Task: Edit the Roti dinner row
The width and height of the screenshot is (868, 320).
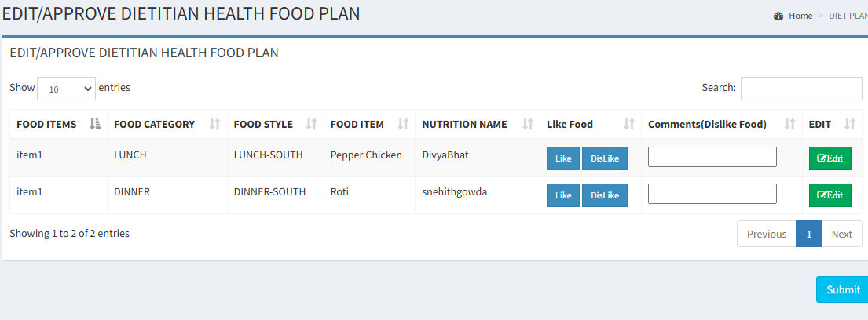Action: 830,195
